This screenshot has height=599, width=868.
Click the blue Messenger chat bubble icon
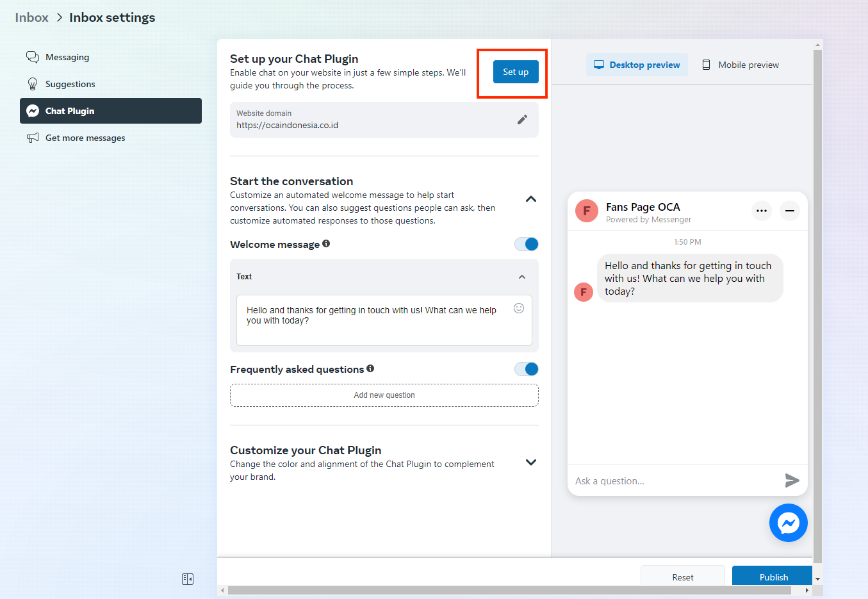[x=788, y=523]
